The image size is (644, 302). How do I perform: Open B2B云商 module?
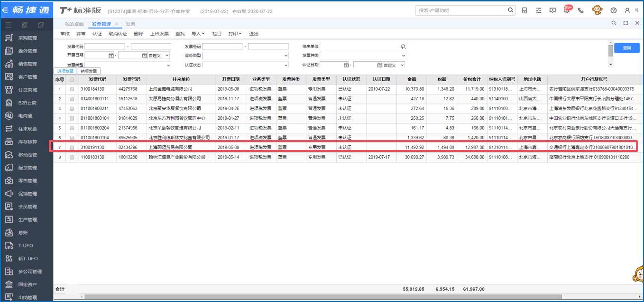(28, 103)
